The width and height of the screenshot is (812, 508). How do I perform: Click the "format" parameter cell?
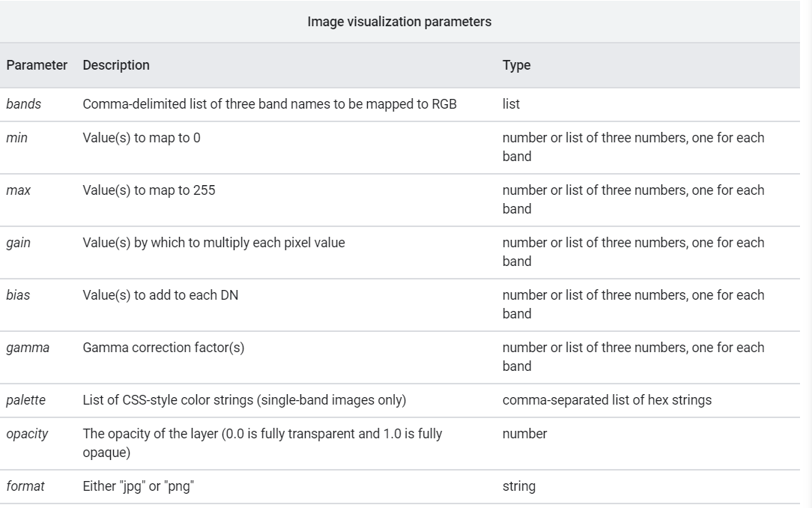tap(25, 486)
